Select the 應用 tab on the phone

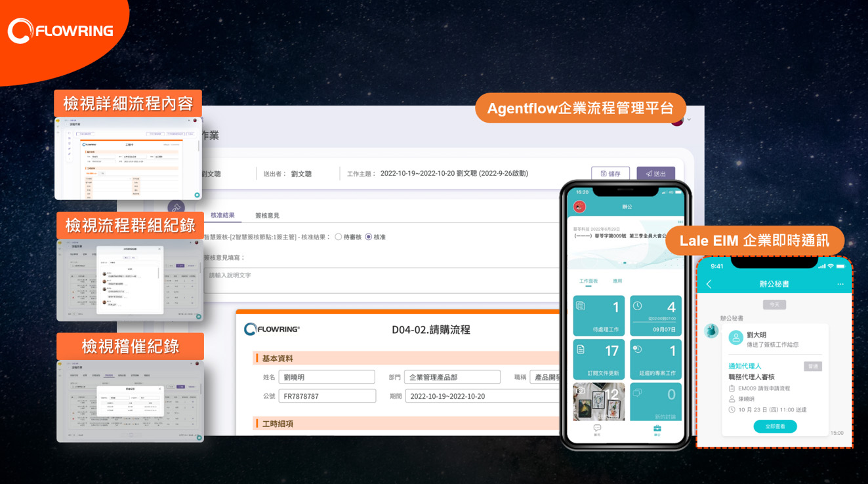[x=617, y=281]
